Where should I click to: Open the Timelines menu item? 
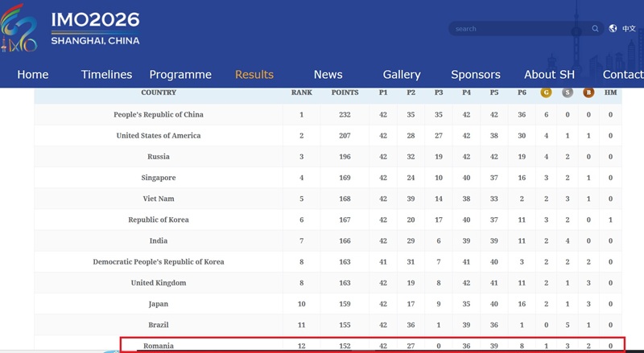(106, 74)
